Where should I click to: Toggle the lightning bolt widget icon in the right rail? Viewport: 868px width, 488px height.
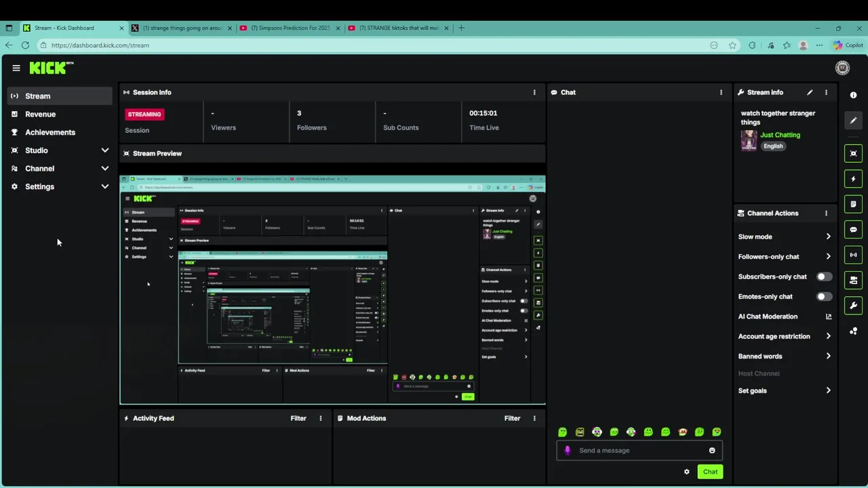(x=854, y=179)
